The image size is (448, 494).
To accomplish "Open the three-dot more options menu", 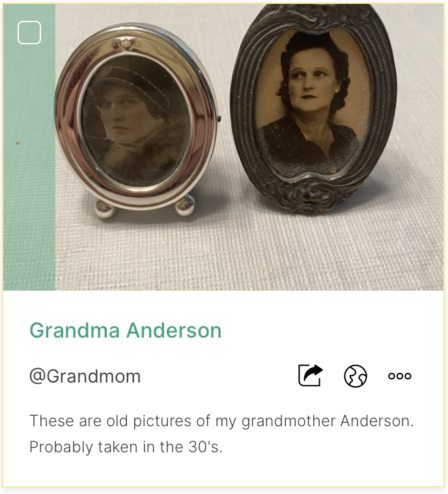I will click(x=400, y=376).
